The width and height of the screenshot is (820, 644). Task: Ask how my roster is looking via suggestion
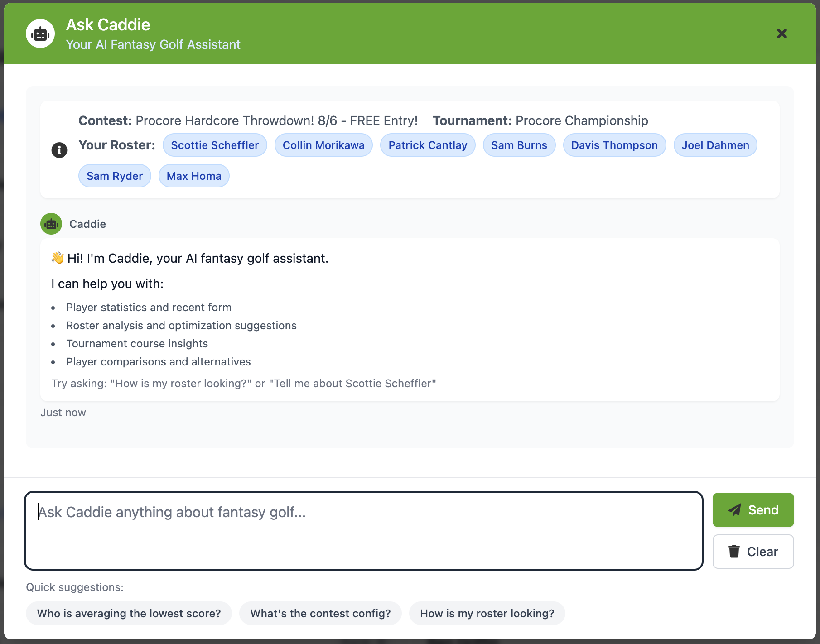tap(487, 613)
